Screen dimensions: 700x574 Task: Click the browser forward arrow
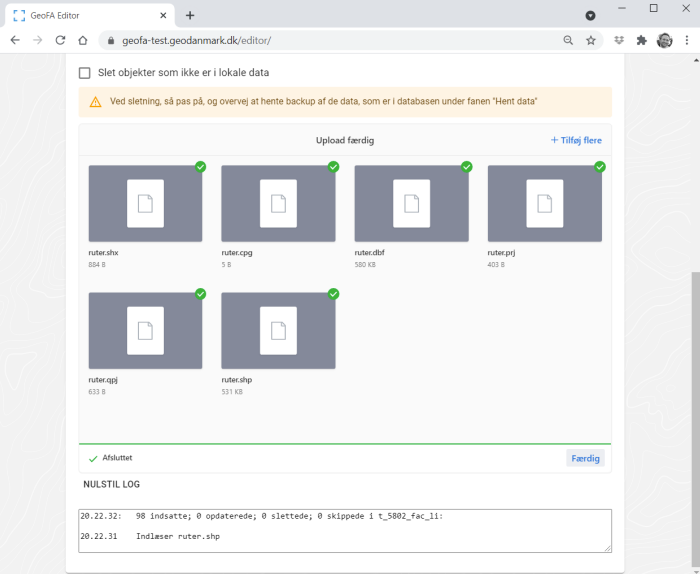coord(38,41)
